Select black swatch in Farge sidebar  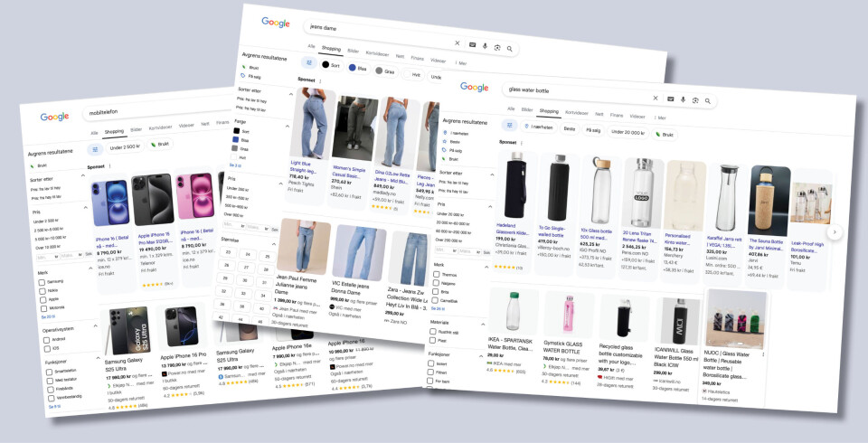[236, 131]
